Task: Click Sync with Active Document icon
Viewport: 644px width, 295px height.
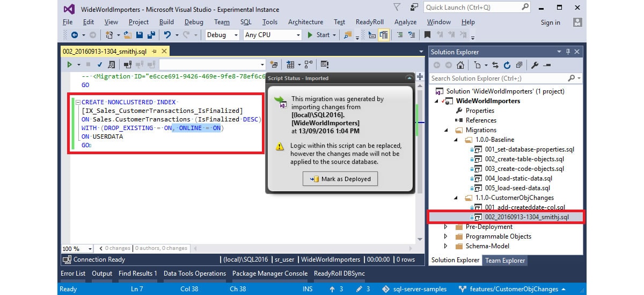Action: tap(496, 65)
